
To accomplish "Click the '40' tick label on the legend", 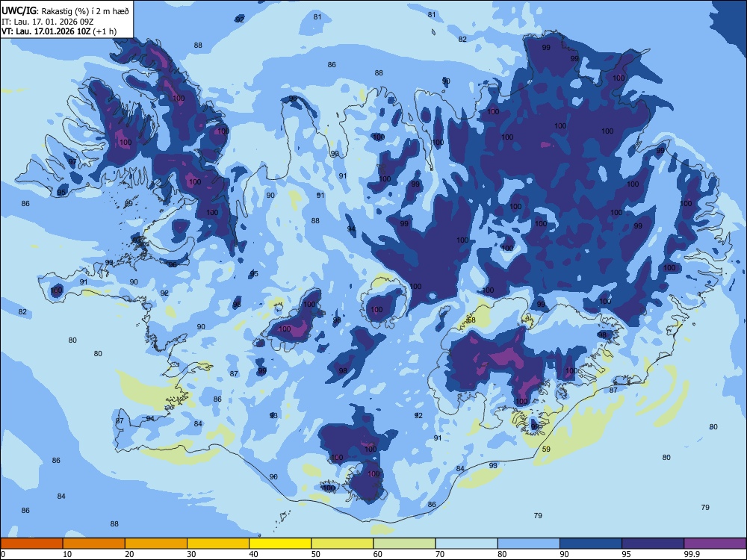I will tap(254, 554).
